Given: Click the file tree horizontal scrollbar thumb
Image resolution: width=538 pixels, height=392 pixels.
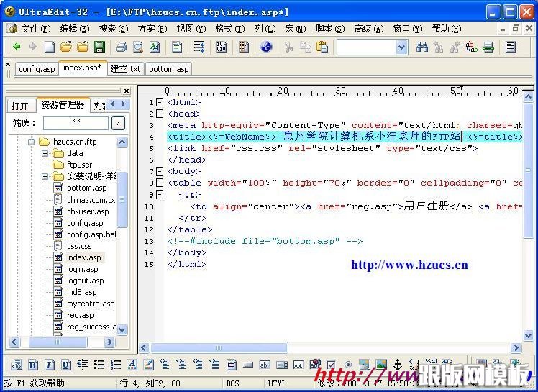Looking at the screenshot, I should pyautogui.click(x=58, y=342).
